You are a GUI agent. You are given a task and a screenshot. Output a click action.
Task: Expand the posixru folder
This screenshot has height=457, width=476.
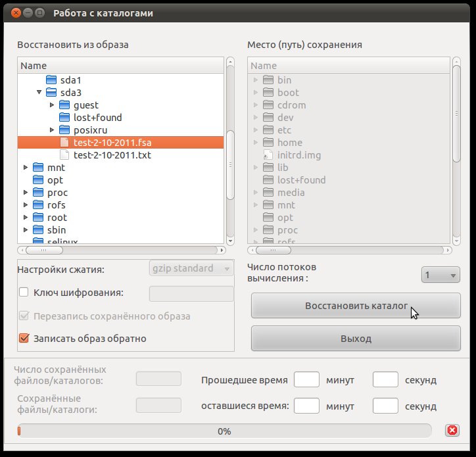(x=52, y=130)
